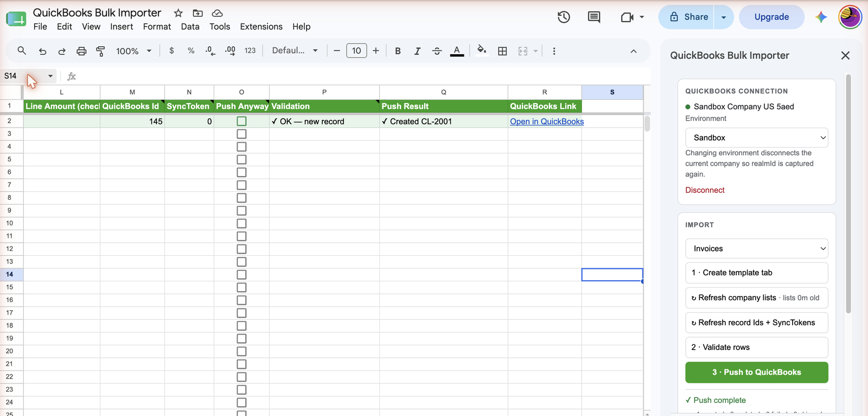This screenshot has height=416, width=868.
Task: Tick Push Anyway checkbox in row 23
Action: 241,389
